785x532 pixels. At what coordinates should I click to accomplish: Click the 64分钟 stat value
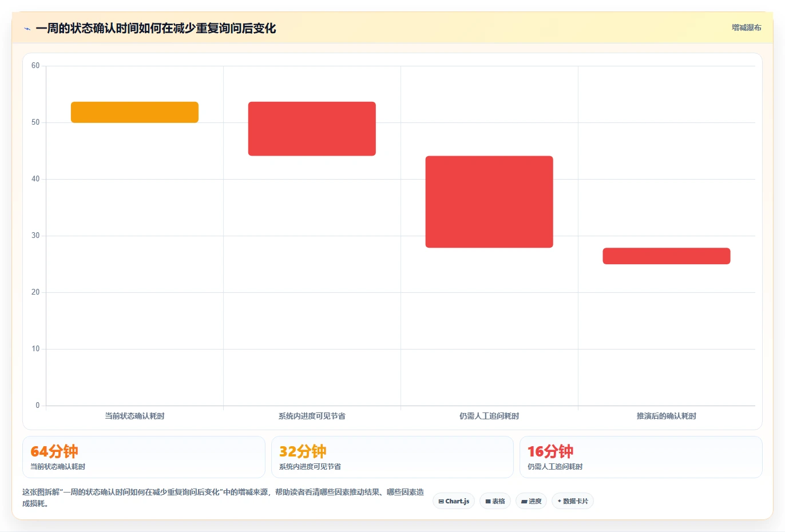coord(54,451)
